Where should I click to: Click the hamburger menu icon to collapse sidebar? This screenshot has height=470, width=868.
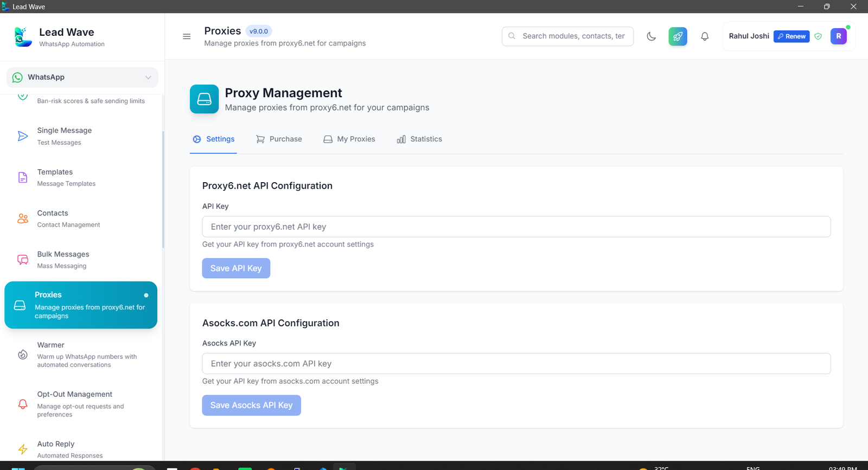click(187, 36)
